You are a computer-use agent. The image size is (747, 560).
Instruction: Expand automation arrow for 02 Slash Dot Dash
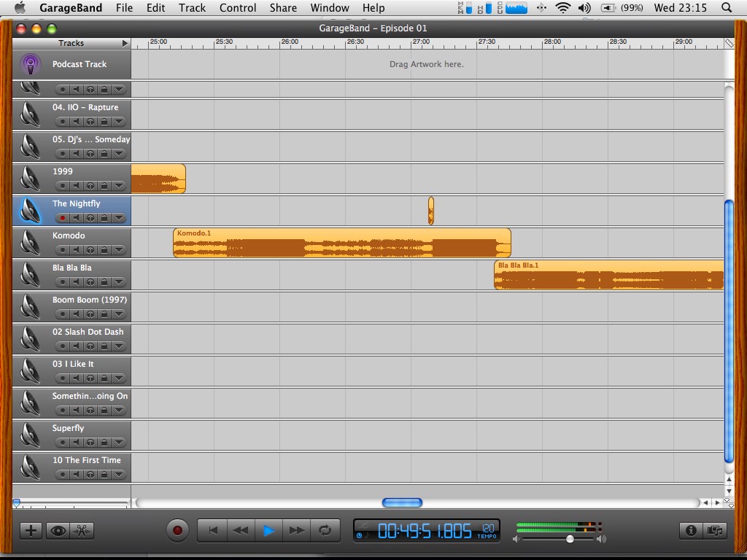pyautogui.click(x=119, y=346)
